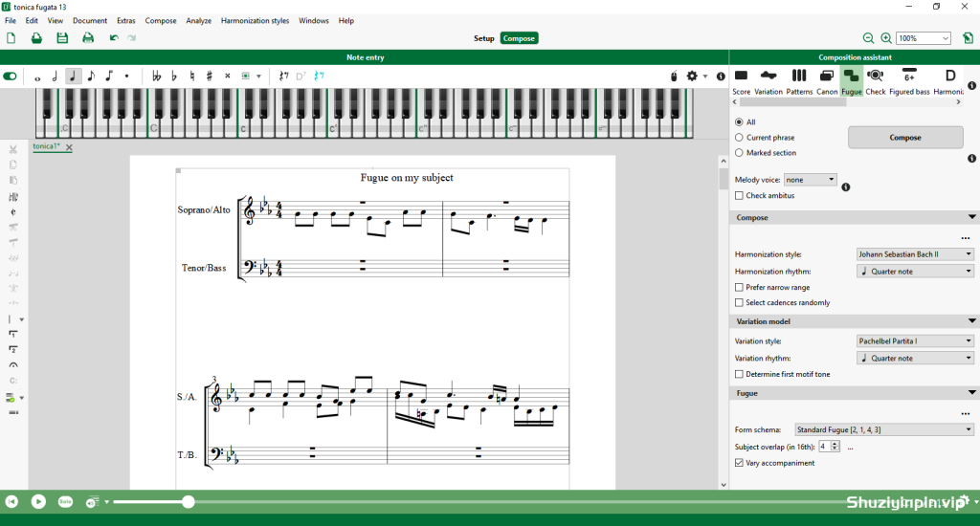Screen dimensions: 980x526
Task: Open file from toolbar
Action: tap(37, 38)
